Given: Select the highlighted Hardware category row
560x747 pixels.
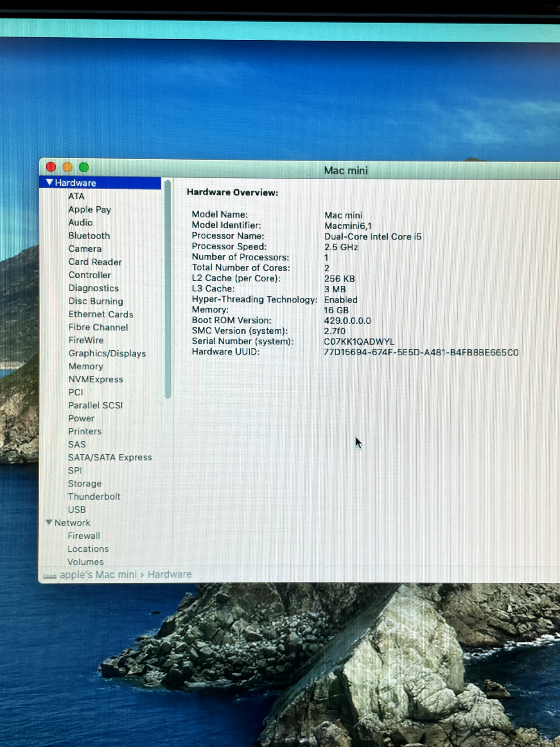Looking at the screenshot, I should pyautogui.click(x=101, y=183).
